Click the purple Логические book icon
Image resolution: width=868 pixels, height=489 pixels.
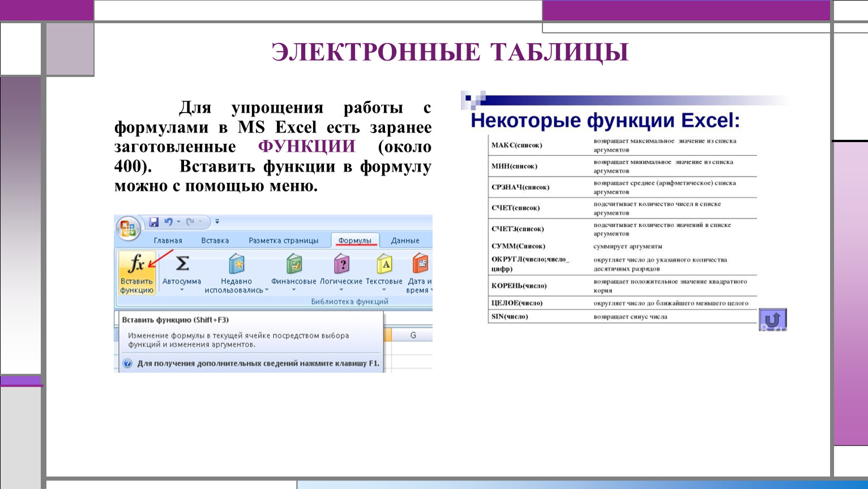pos(341,264)
